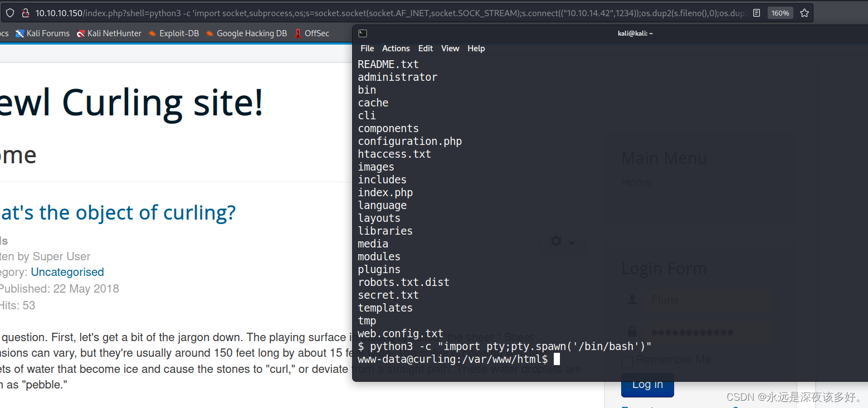Select secret.txt in terminal listing

coord(388,295)
